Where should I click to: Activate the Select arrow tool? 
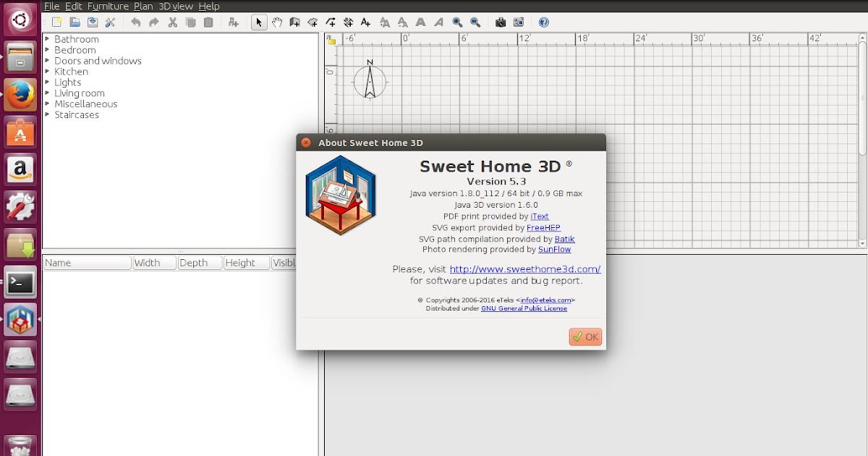259,22
